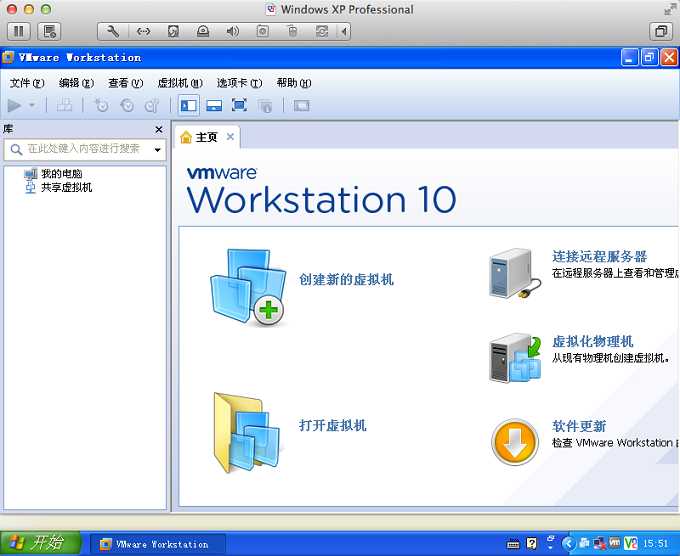Click the 打开虚拟机 link

pos(333,425)
